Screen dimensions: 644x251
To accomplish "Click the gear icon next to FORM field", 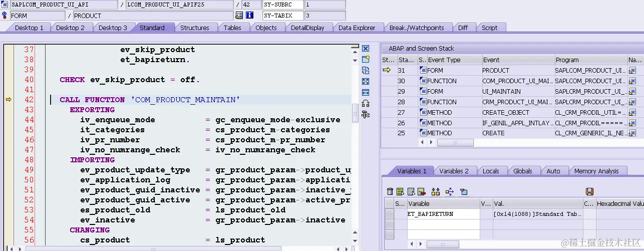I will click(5, 16).
